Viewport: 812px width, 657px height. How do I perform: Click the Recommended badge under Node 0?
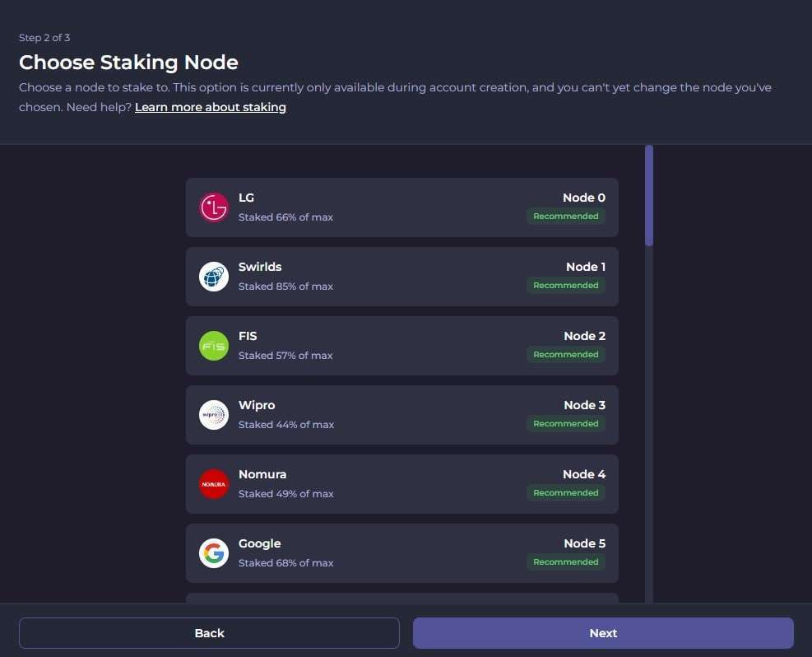[x=566, y=217]
